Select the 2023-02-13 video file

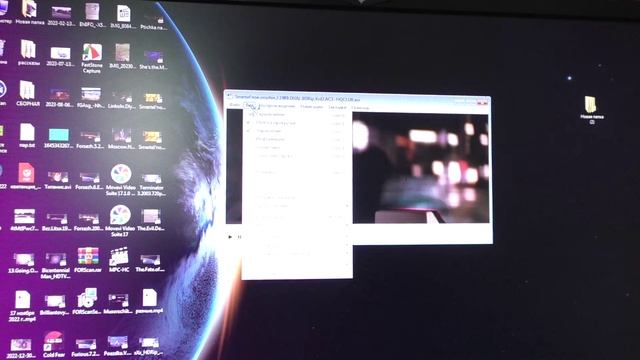coord(61,16)
